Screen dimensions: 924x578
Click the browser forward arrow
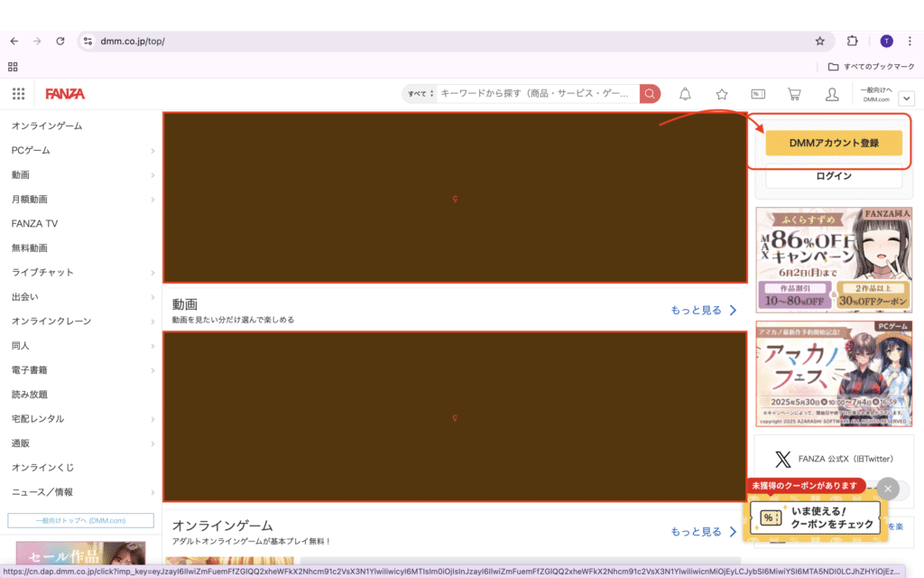(37, 42)
